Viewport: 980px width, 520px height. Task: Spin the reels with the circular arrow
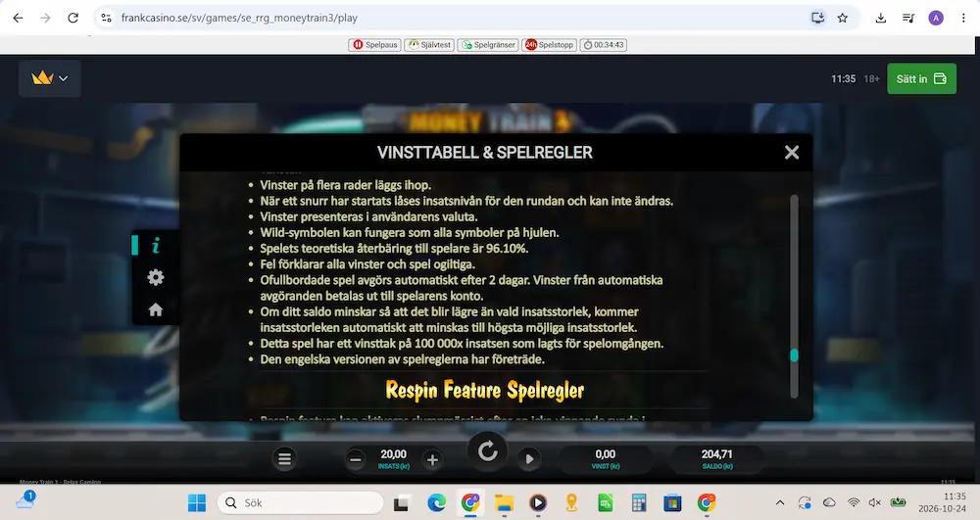tap(487, 450)
